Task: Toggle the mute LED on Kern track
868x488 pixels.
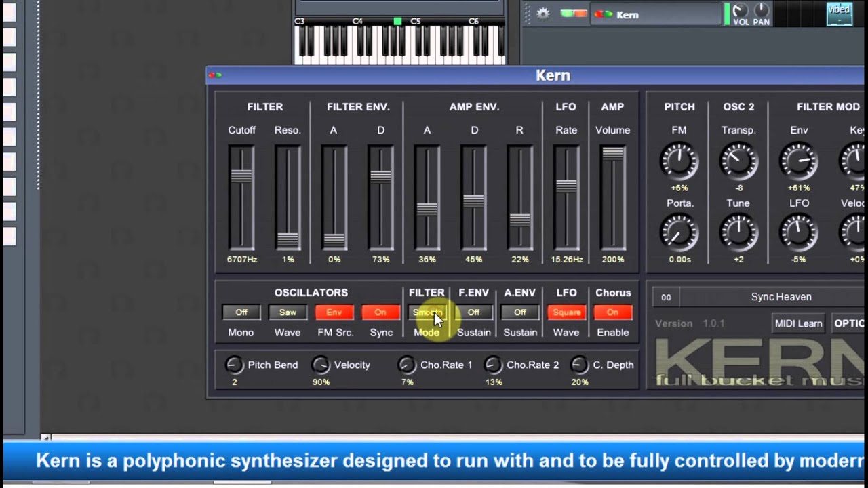Action: tap(566, 14)
